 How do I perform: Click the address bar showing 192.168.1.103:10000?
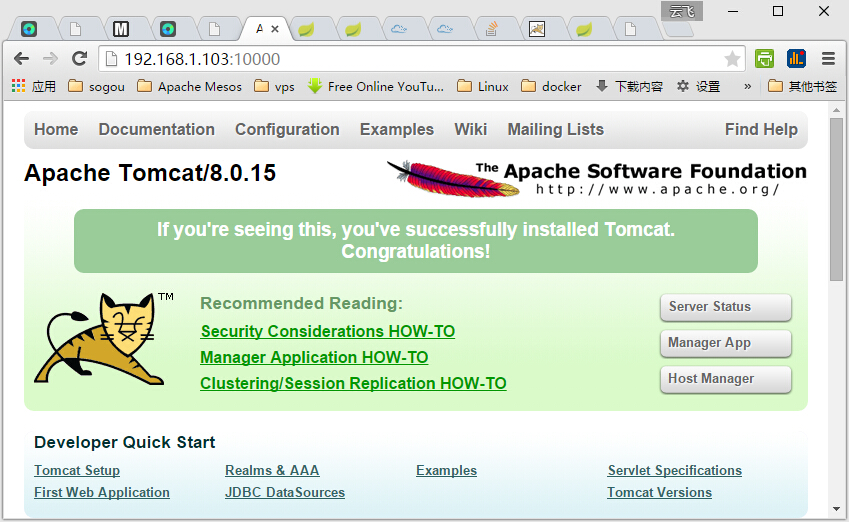coord(422,58)
